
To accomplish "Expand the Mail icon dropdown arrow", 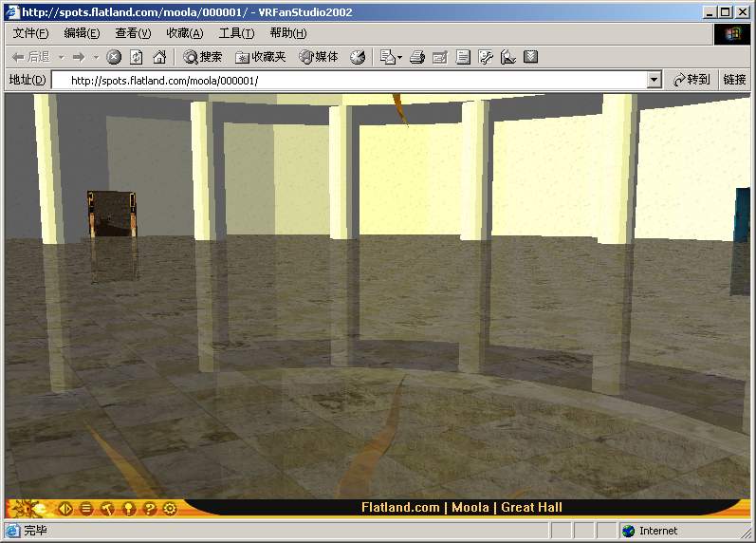I will [399, 58].
